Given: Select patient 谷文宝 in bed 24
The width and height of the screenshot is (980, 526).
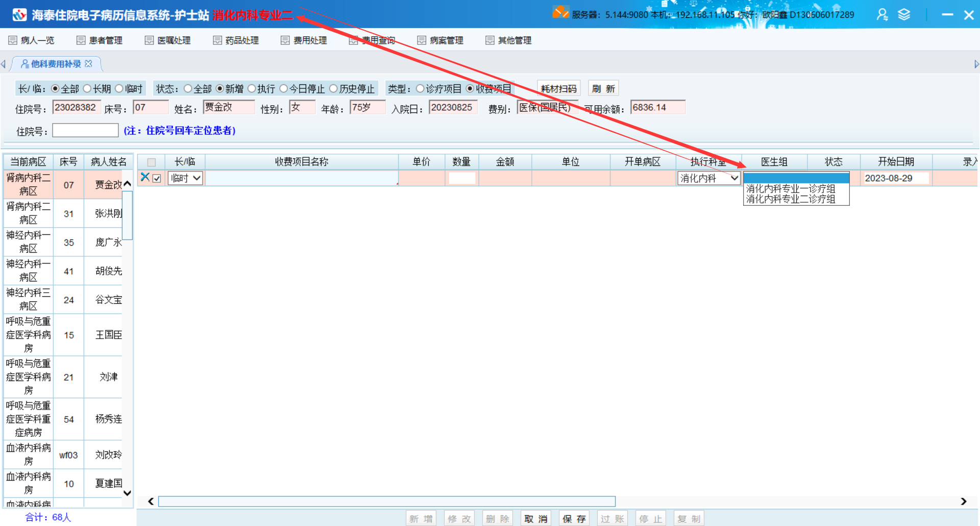Looking at the screenshot, I should 63,300.
